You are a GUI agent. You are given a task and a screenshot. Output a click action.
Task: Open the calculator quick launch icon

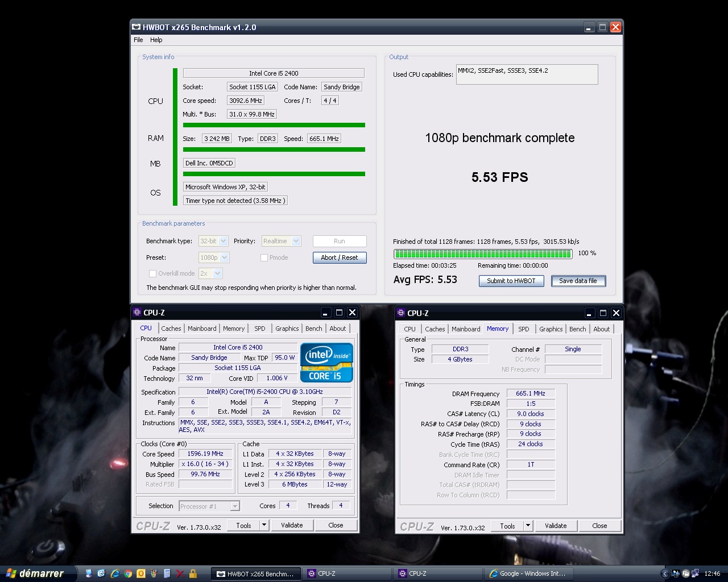point(167,573)
